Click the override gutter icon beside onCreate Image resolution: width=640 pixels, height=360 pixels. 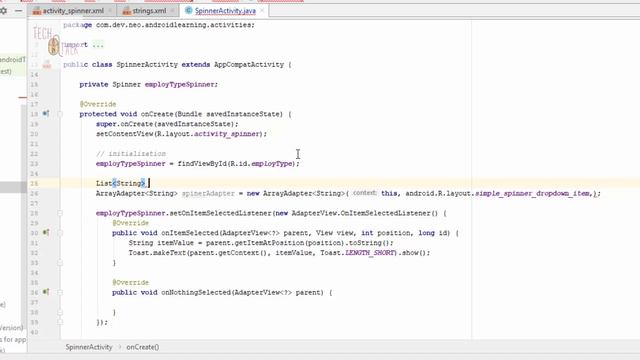click(46, 114)
